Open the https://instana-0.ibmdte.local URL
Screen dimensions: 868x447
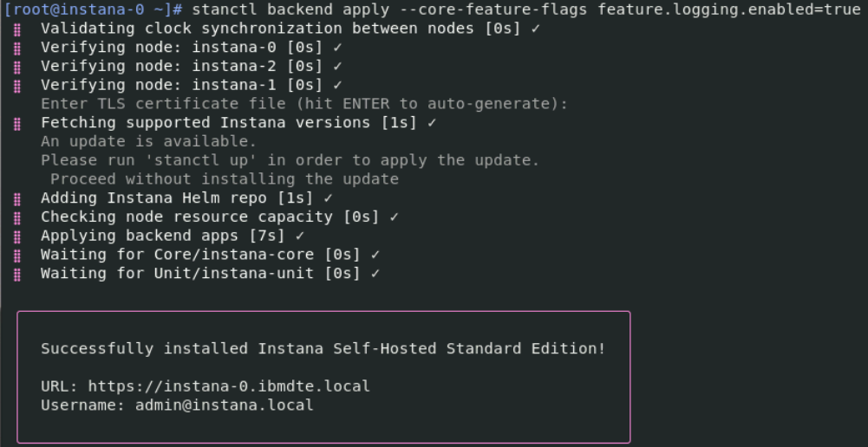click(x=229, y=386)
